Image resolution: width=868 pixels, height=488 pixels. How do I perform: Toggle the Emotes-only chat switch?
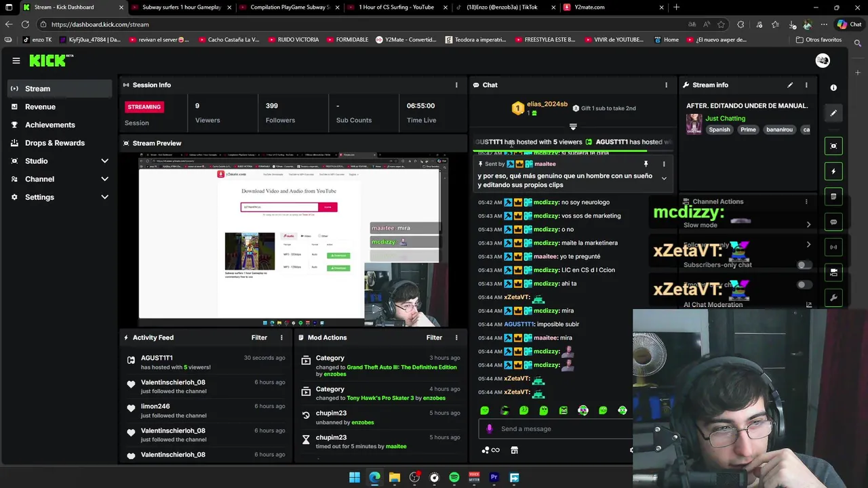(804, 285)
